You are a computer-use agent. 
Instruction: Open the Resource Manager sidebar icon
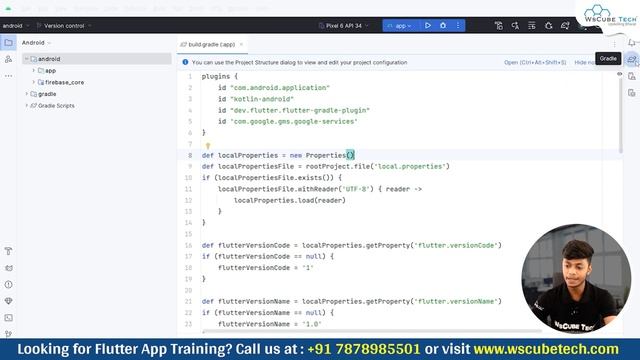coord(8,59)
